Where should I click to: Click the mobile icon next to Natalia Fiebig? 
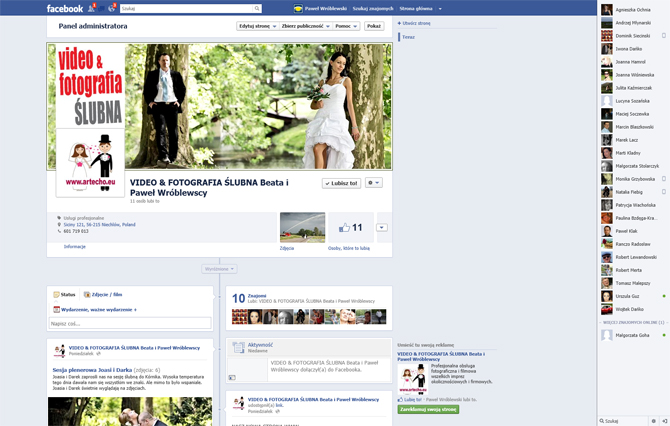pyautogui.click(x=664, y=192)
